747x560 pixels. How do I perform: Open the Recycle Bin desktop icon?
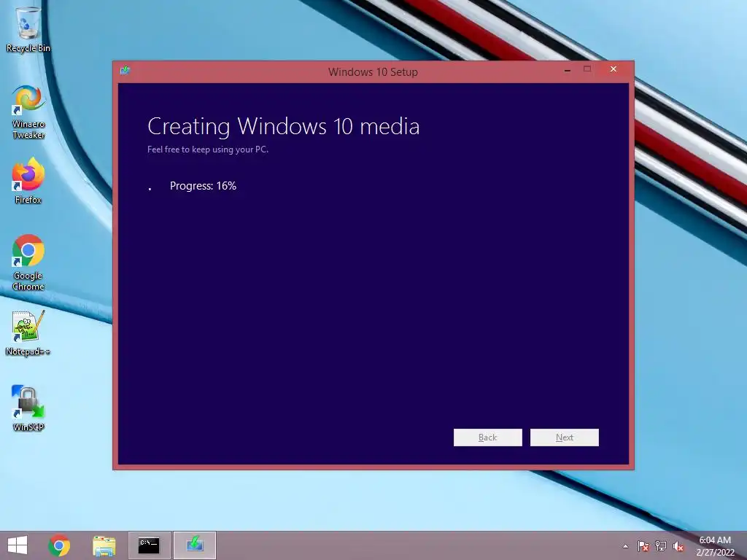(28, 29)
